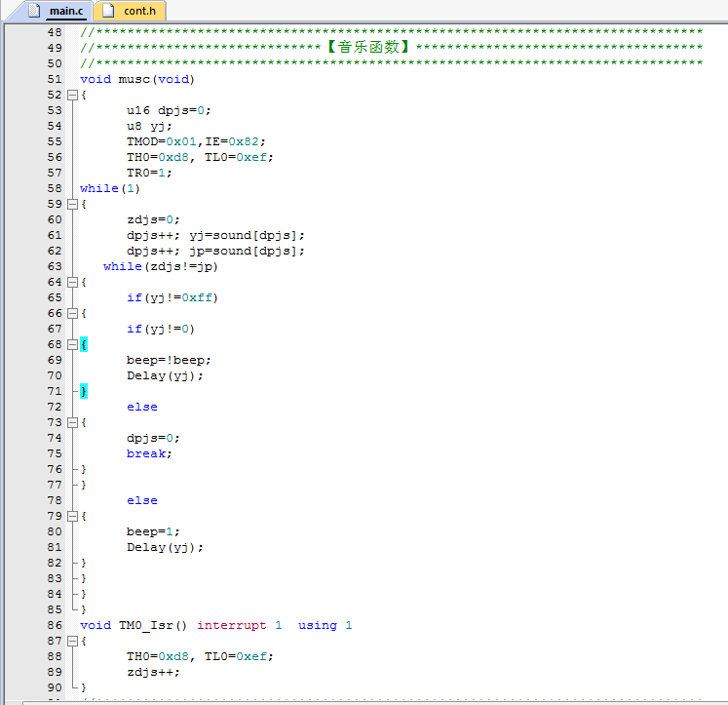Click the 'else' keyword on line 72

pyautogui.click(x=142, y=407)
